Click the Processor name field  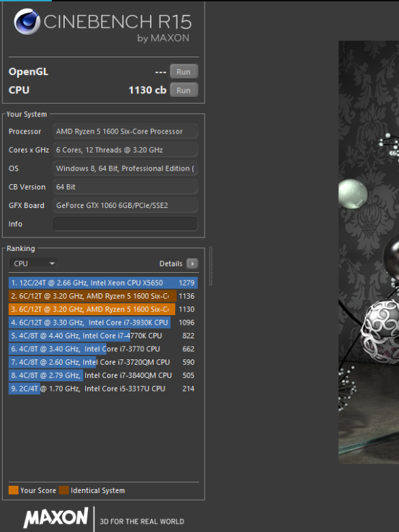[x=125, y=132]
